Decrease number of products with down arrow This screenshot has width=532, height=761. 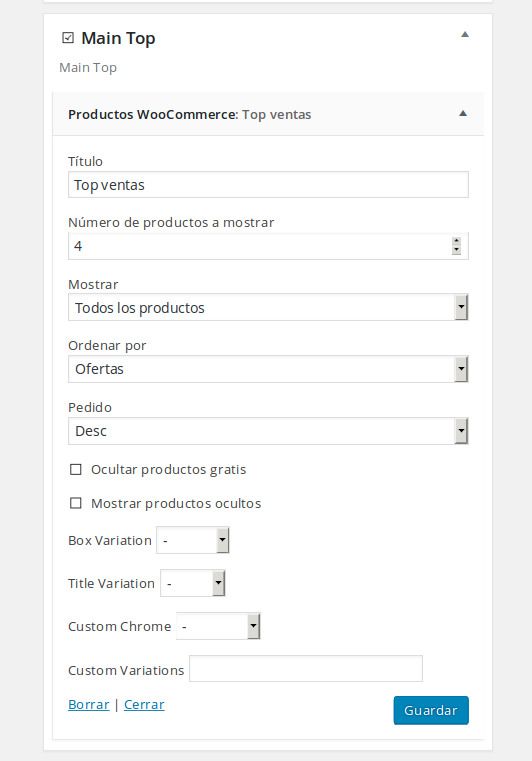pyautogui.click(x=456, y=250)
